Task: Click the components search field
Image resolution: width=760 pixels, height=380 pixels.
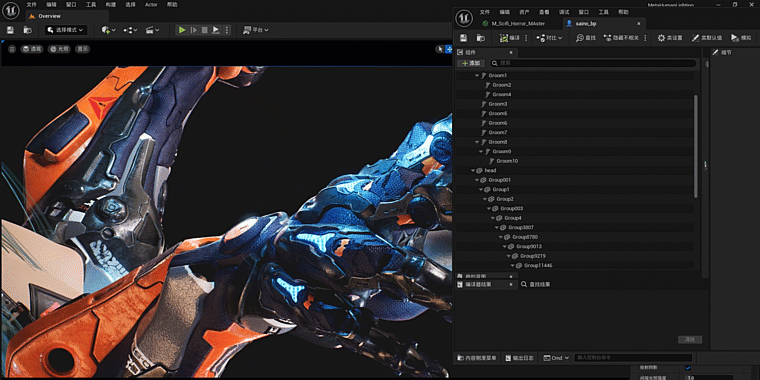Action: 593,63
